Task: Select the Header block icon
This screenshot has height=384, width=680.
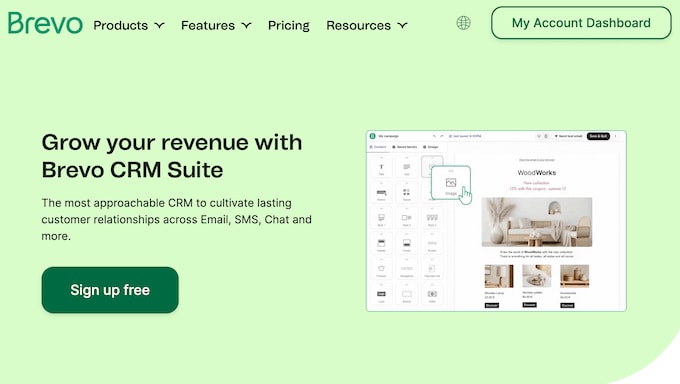Action: pyautogui.click(x=381, y=244)
